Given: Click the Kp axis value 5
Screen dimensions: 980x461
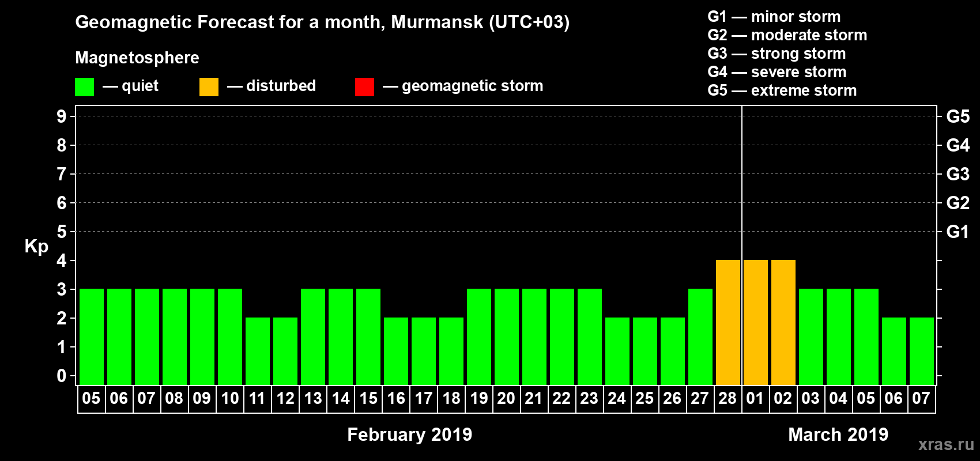Looking at the screenshot, I should 62,232.
